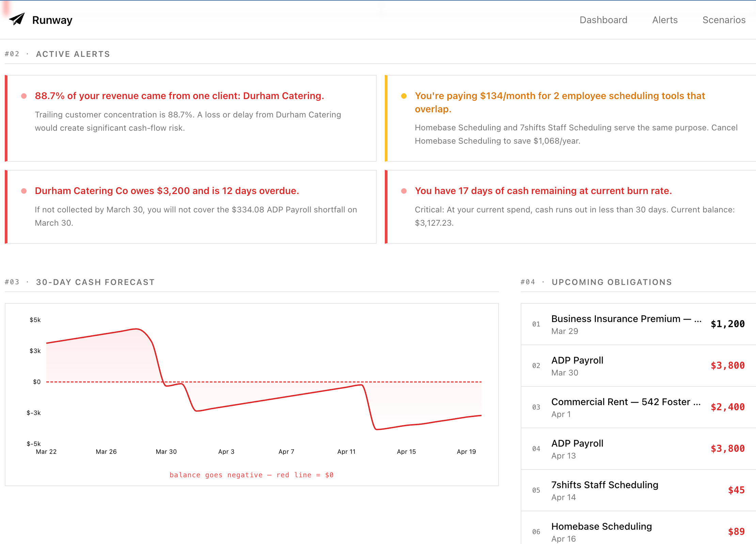This screenshot has width=756, height=544.
Task: Open the Durham Catering $3,200 overdue alert
Action: click(167, 191)
